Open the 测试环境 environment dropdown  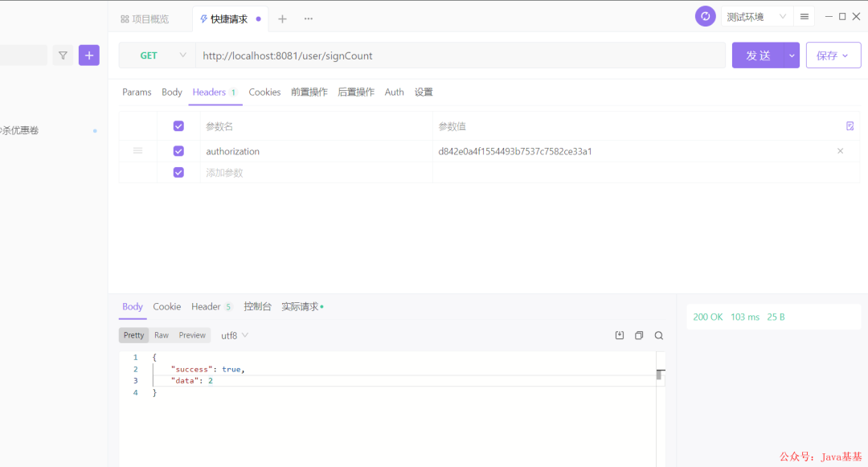coord(756,17)
